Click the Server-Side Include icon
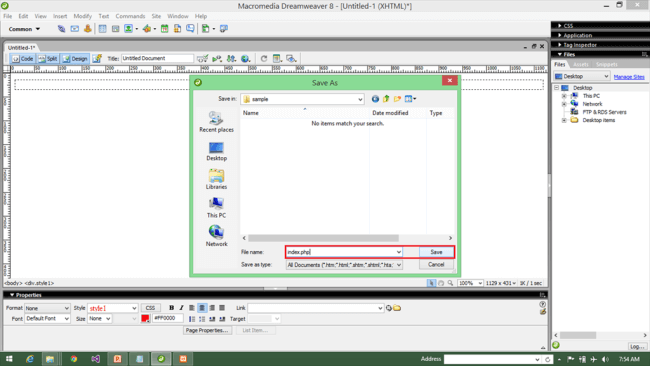Viewport: 650px width, 366px height. click(x=177, y=29)
